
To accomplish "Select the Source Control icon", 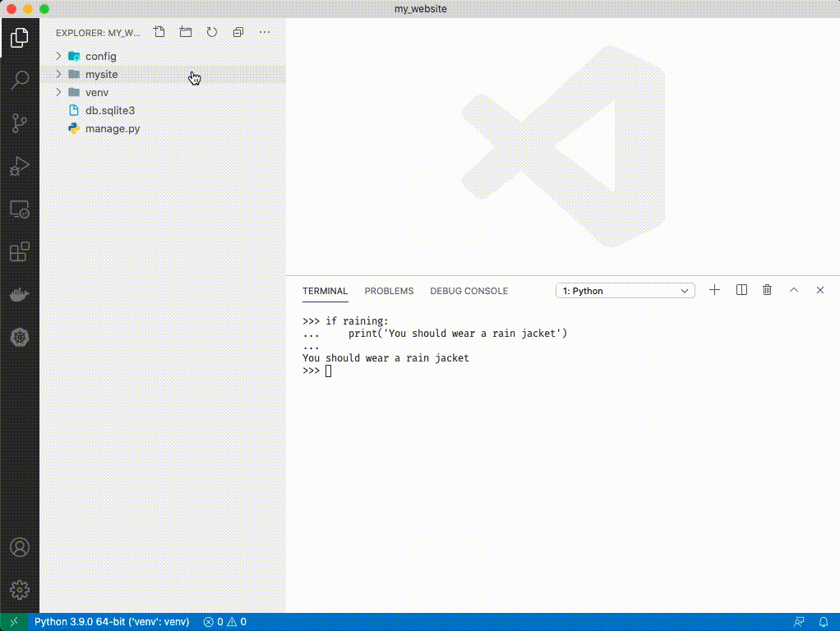I will 20,122.
